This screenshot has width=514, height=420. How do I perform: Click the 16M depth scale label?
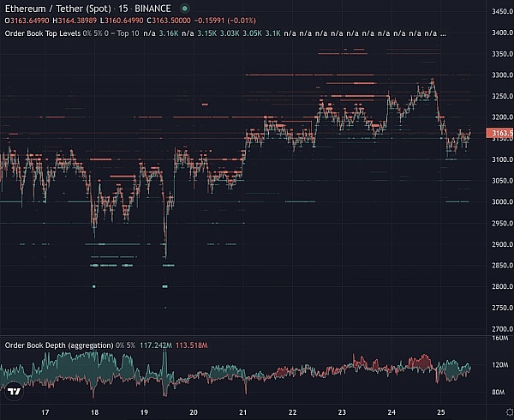pyautogui.click(x=500, y=339)
